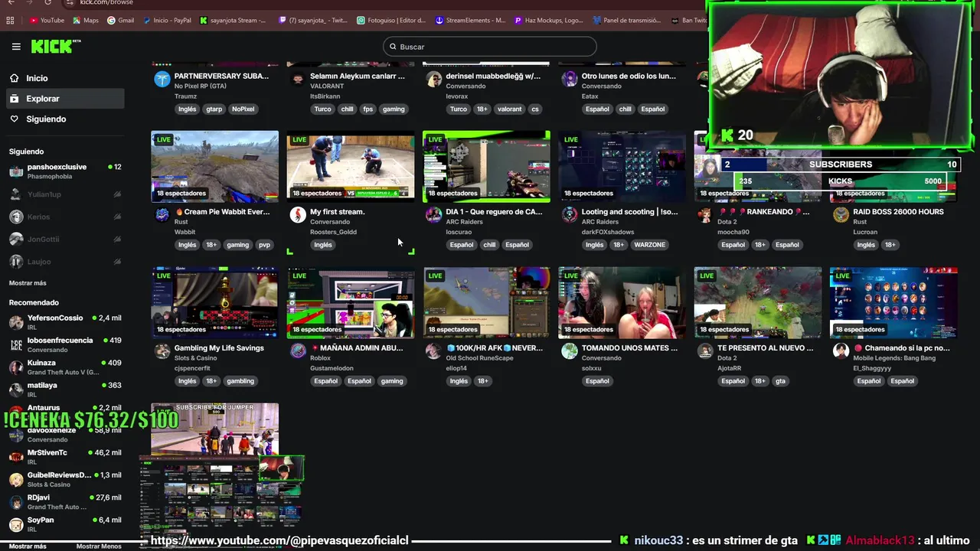Image resolution: width=980 pixels, height=551 pixels.
Task: Open the Maps bookmark
Action: [86, 21]
